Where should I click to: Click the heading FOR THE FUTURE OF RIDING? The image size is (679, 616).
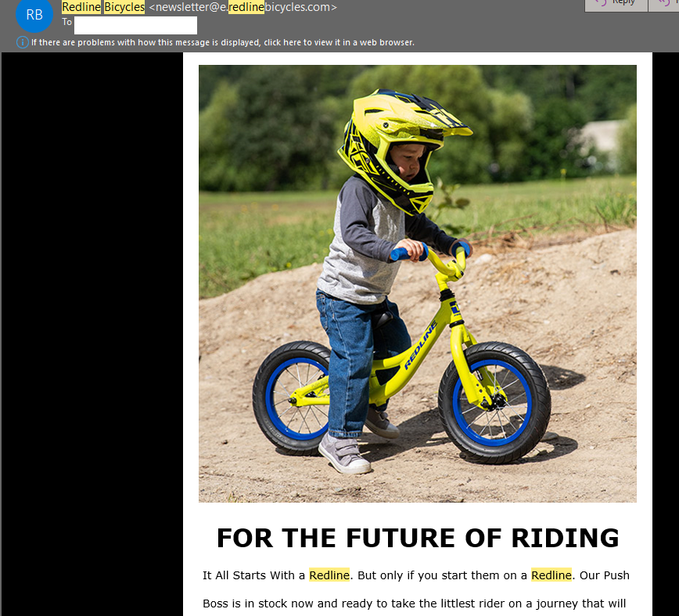coord(418,538)
